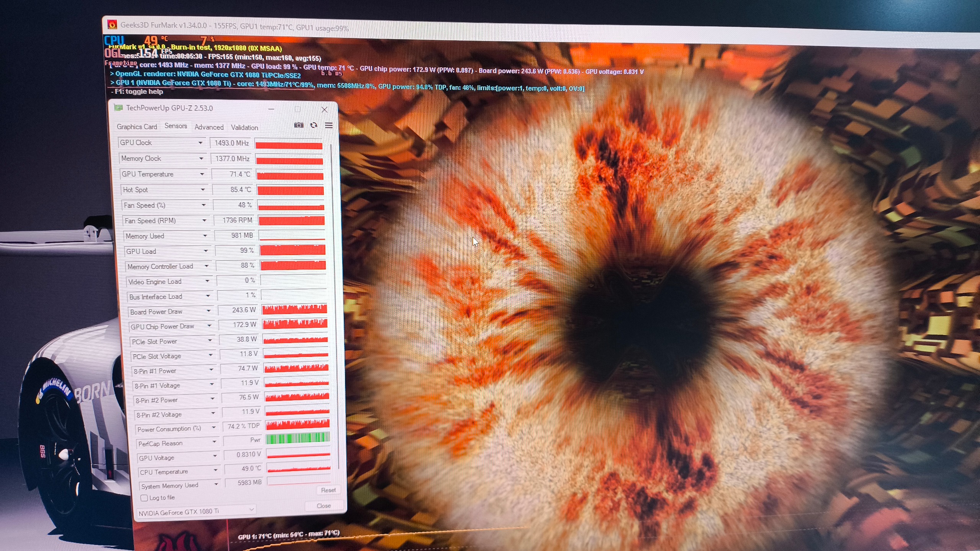Switch to the Advanced tab
980x551 pixels.
pos(209,127)
